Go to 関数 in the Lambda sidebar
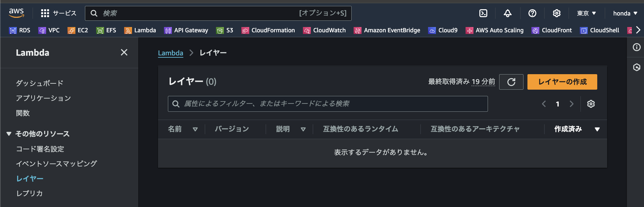This screenshot has width=644, height=207. click(x=23, y=113)
